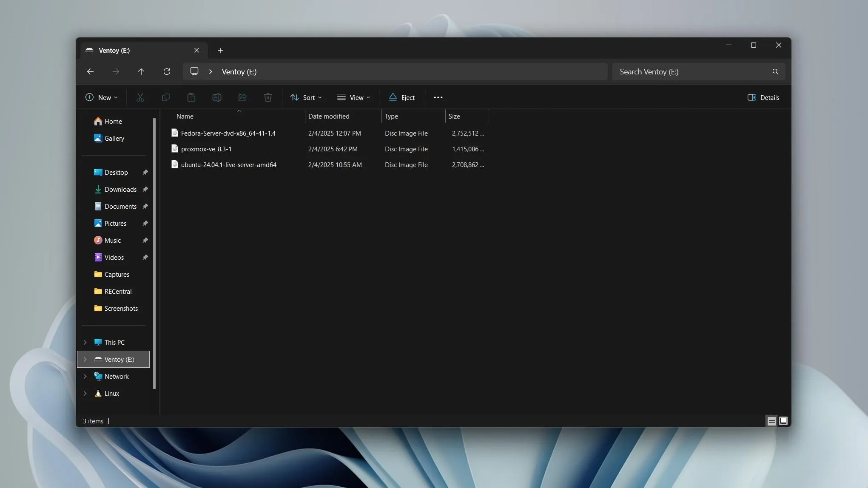Close the Ventoy (E:) tab
This screenshot has width=868, height=488.
196,50
